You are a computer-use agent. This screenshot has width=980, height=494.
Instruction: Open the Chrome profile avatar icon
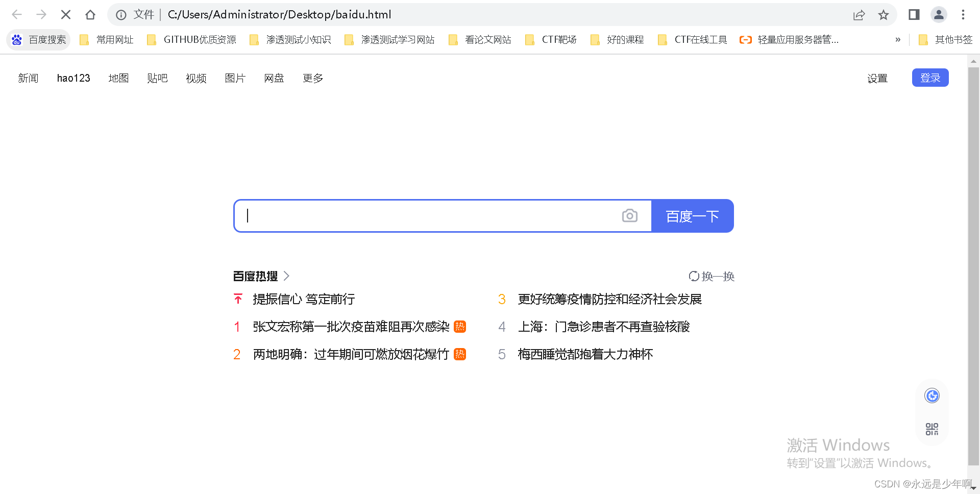[x=939, y=14]
